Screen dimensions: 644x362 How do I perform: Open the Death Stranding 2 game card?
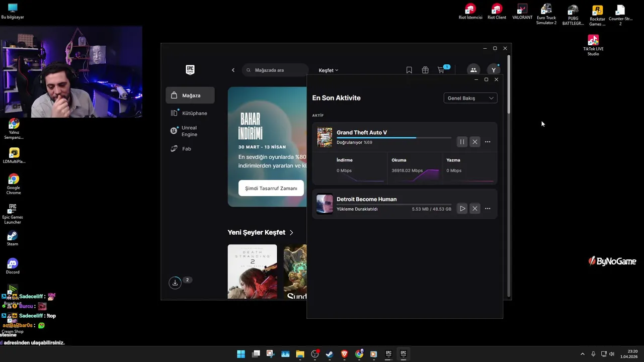(x=252, y=271)
